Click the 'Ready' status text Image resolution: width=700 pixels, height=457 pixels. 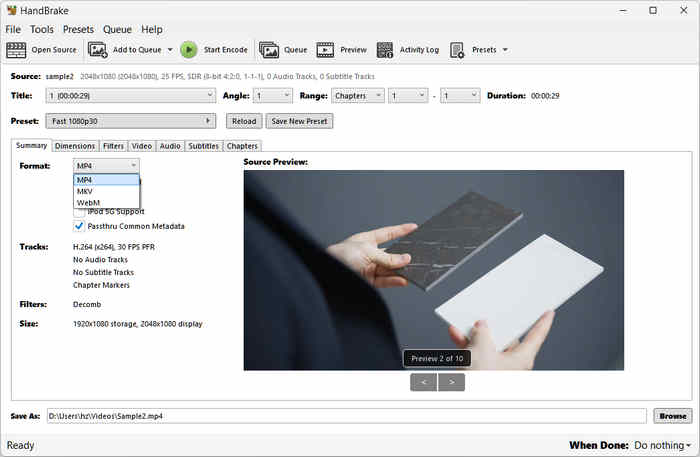tap(21, 445)
